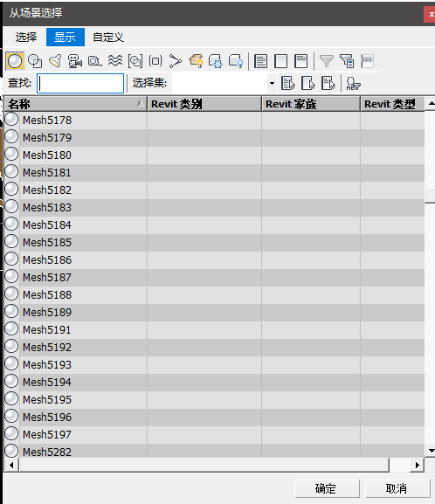Click the Select Invert icon in the find row
Image resolution: width=435 pixels, height=504 pixels.
[x=328, y=83]
